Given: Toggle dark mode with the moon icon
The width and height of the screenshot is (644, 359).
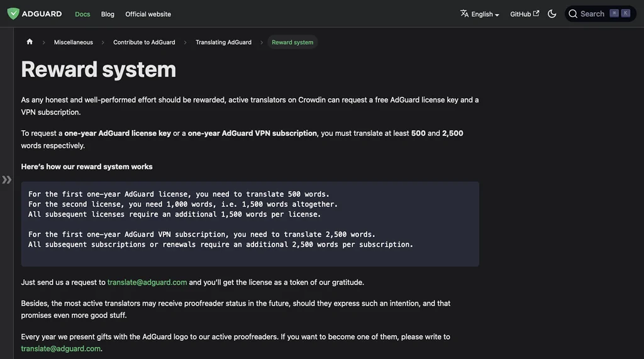Looking at the screenshot, I should [x=552, y=14].
